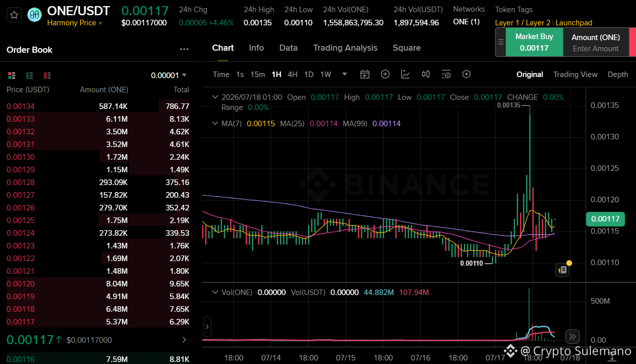
Task: Open the Harmony Price link
Action: pos(75,23)
